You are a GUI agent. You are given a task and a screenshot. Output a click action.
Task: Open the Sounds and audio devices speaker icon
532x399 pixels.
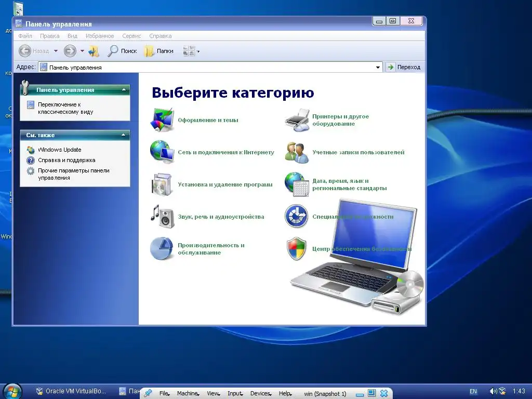tap(162, 217)
